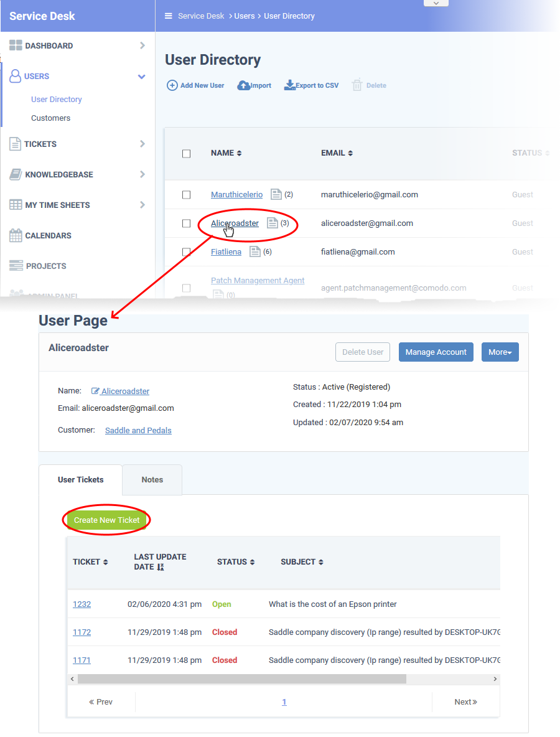Viewport: 560px width, 737px height.
Task: Check the Maruthicelerio row checkbox
Action: tap(186, 195)
